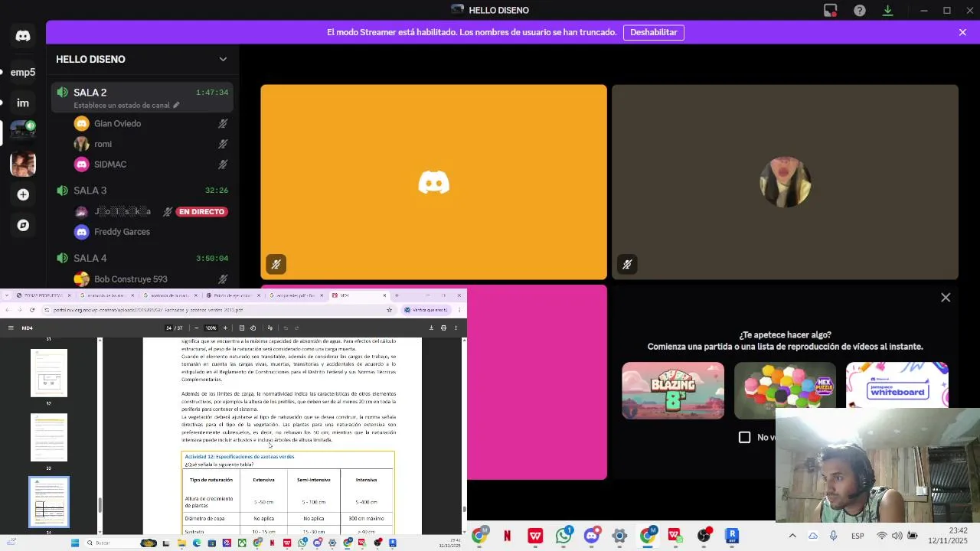Toggle mute icon beside romi

tap(223, 144)
